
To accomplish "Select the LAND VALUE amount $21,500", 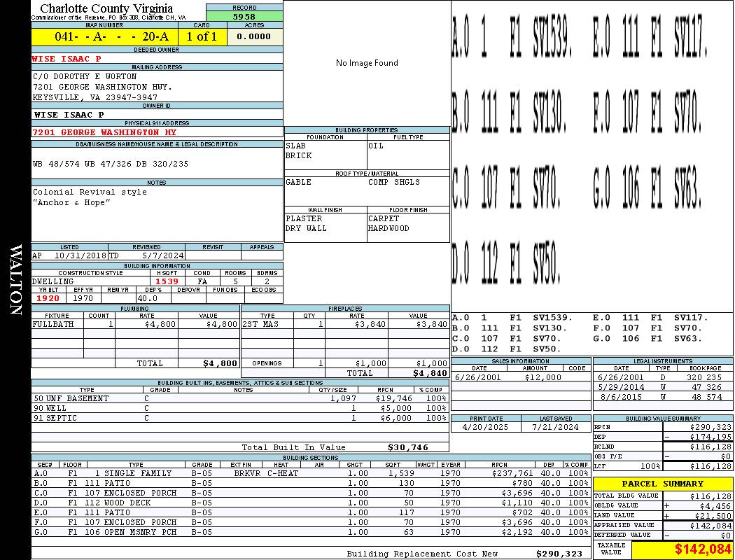I will (x=713, y=515).
